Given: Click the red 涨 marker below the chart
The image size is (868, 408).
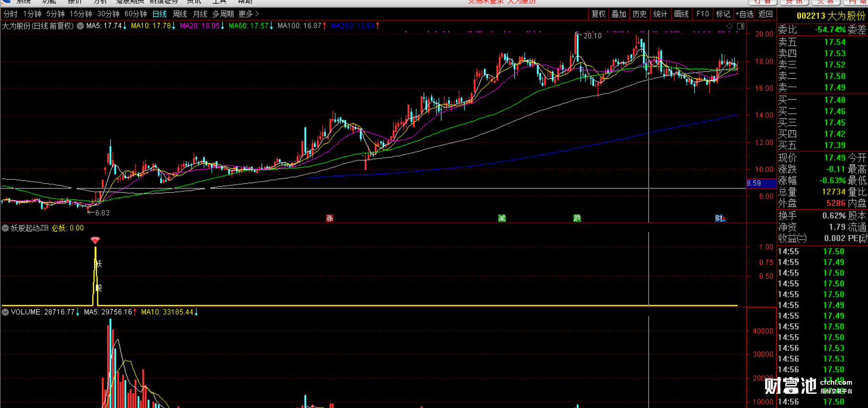Looking at the screenshot, I should click(x=329, y=218).
